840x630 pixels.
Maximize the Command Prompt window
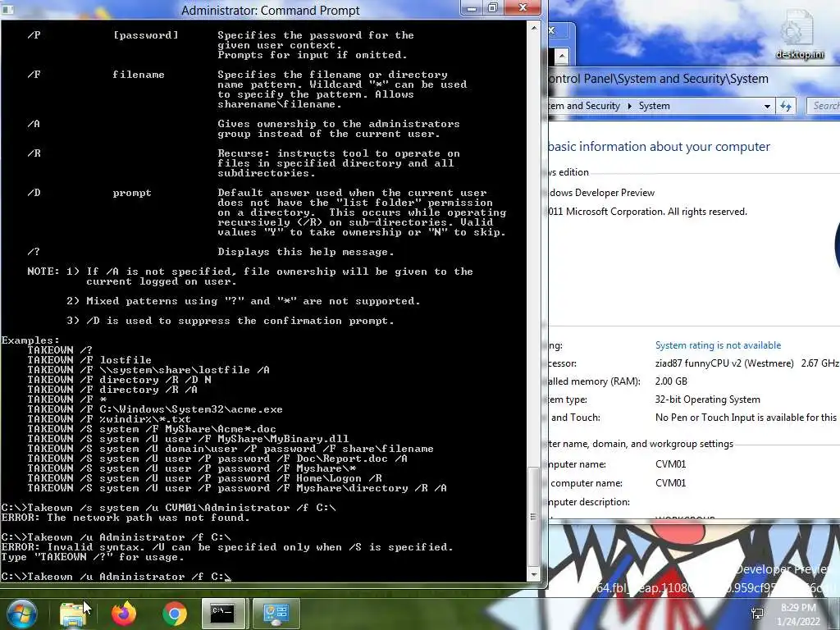pyautogui.click(x=493, y=8)
